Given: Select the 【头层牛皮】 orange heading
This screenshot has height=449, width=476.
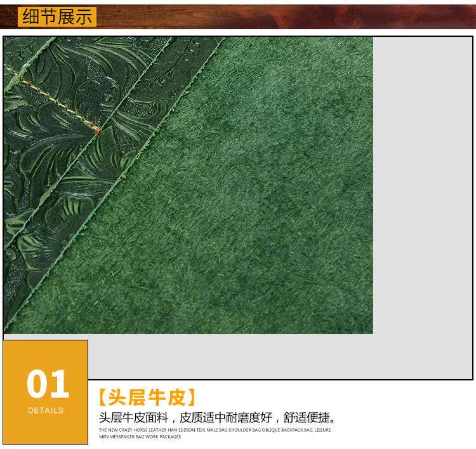Looking at the screenshot, I should point(147,398).
